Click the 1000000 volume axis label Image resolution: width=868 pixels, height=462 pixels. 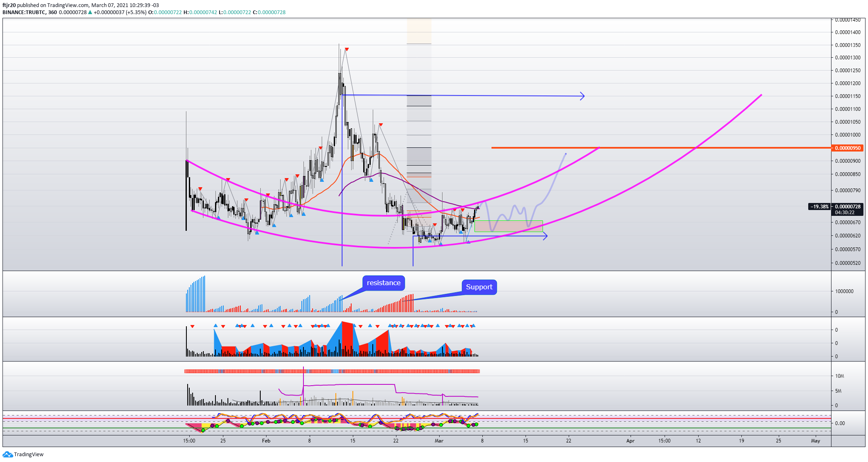click(x=844, y=291)
